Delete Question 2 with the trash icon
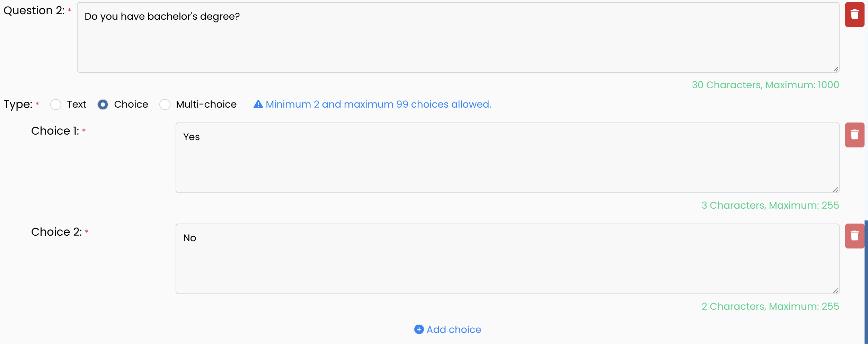 coord(854,15)
